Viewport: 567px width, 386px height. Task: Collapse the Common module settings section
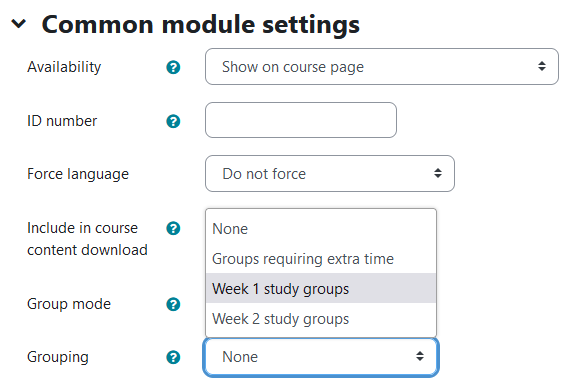coord(18,24)
